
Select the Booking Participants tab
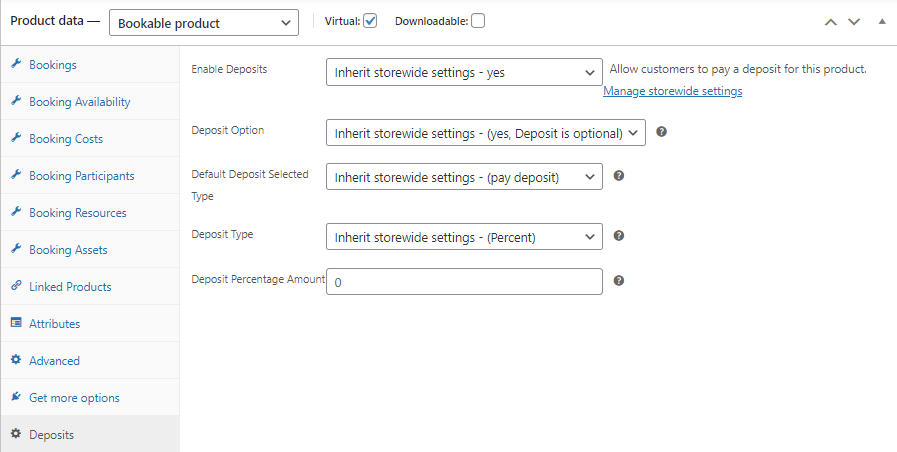pyautogui.click(x=81, y=176)
